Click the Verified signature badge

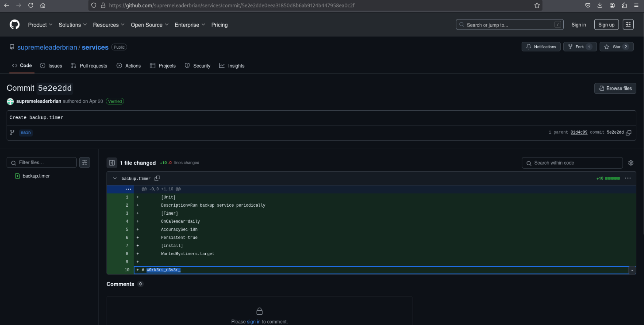(115, 101)
